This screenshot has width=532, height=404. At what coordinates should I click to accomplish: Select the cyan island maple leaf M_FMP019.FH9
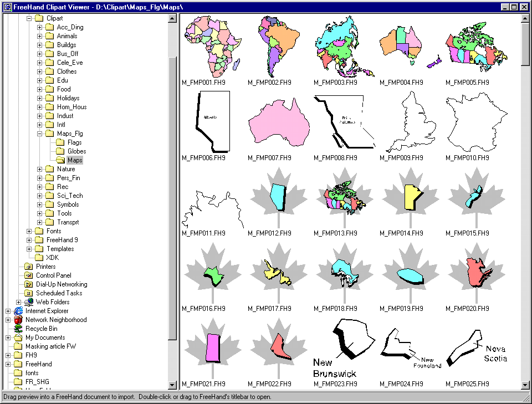point(410,273)
